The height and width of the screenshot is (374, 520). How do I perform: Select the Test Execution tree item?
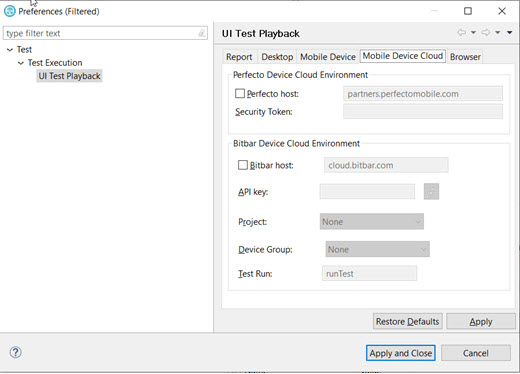pos(55,63)
